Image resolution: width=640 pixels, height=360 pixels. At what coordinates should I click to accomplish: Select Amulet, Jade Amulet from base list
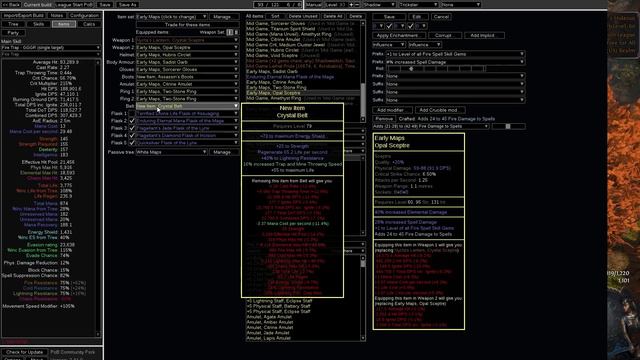268,333
